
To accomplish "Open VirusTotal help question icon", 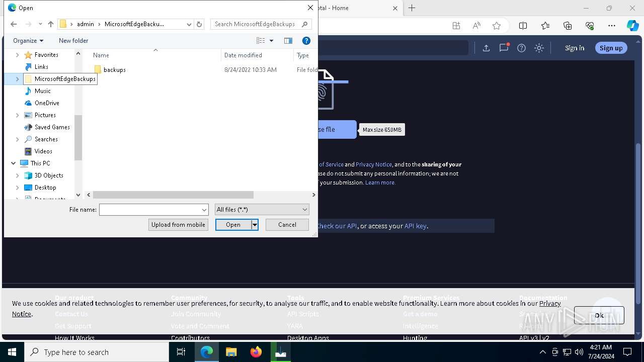I will 522,48.
